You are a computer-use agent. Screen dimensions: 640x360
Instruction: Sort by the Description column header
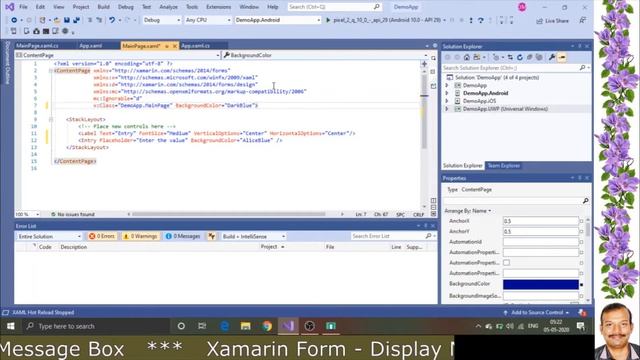click(73, 247)
